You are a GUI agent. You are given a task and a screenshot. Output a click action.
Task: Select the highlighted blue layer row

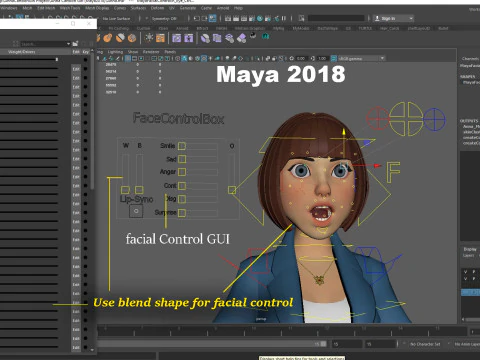pyautogui.click(x=470, y=292)
